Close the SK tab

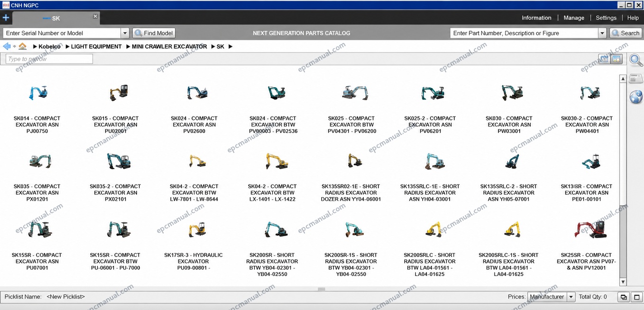tap(95, 16)
